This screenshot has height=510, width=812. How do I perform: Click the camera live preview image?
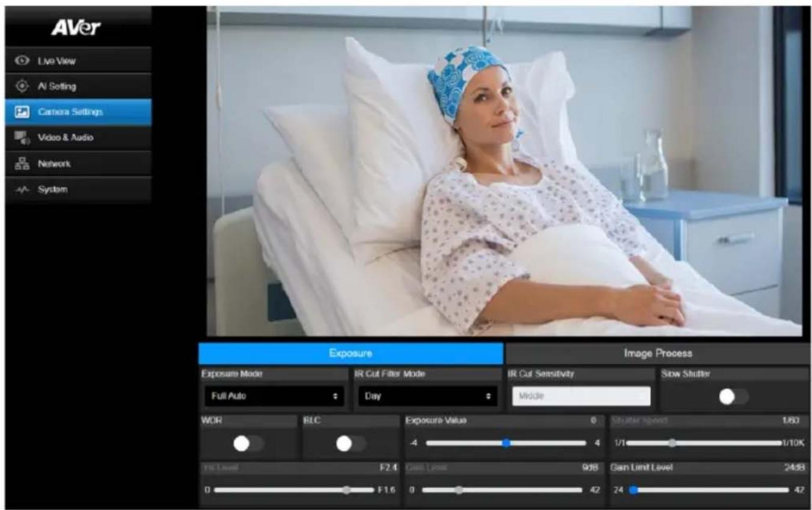pos(504,170)
